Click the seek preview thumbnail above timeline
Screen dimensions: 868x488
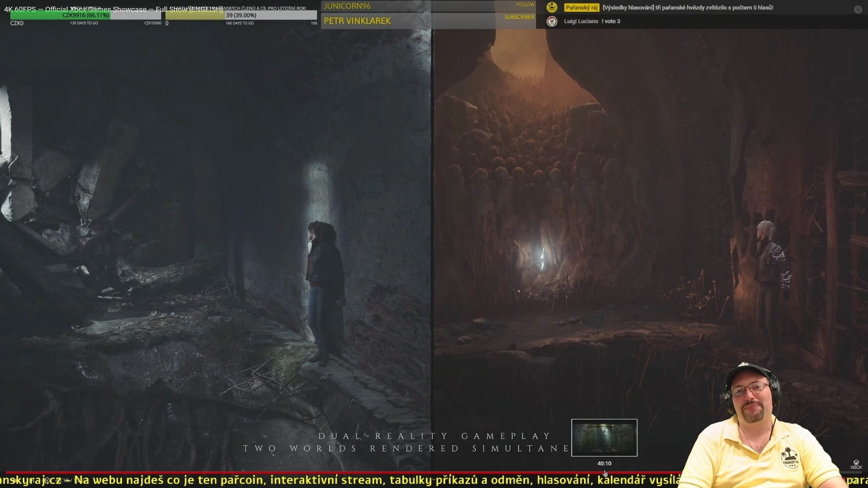coord(604,438)
